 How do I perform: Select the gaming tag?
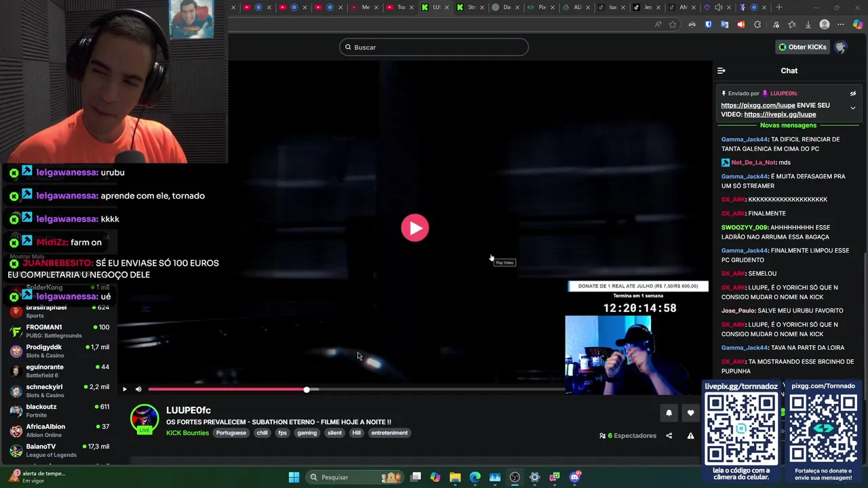point(307,433)
